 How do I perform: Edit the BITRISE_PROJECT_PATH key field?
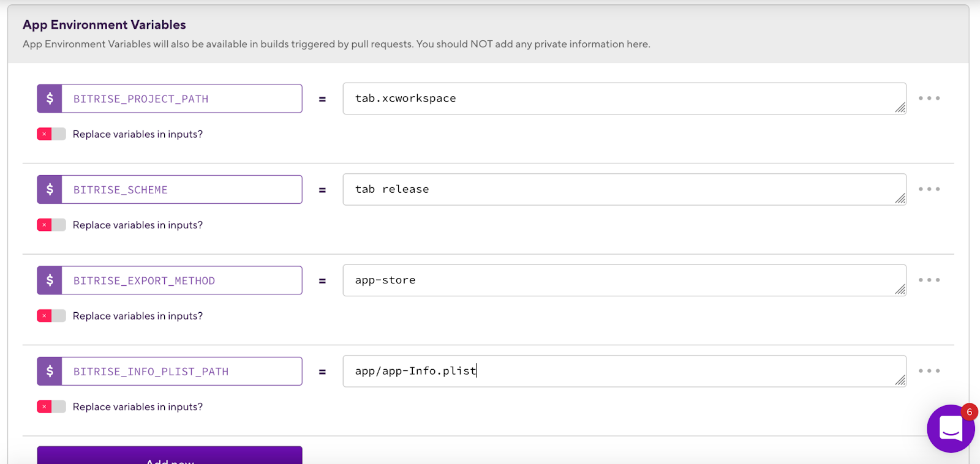[x=182, y=99]
